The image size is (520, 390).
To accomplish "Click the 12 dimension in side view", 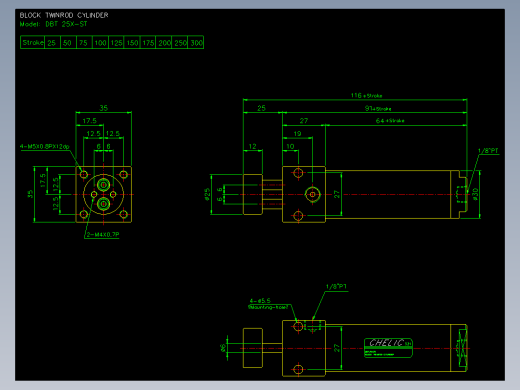I will (252, 146).
